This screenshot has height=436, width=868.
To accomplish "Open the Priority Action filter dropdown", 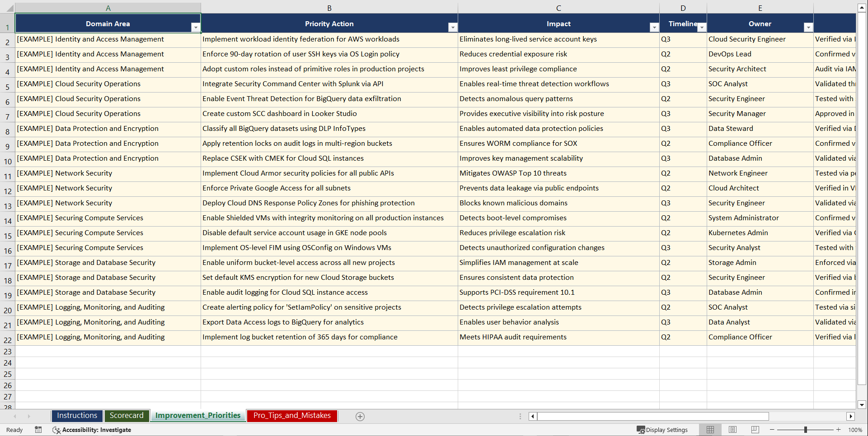I will [453, 28].
